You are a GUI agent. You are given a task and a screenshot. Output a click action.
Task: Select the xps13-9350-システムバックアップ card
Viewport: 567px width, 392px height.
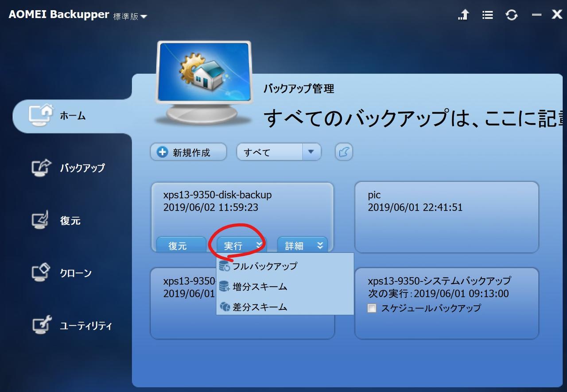click(x=447, y=304)
